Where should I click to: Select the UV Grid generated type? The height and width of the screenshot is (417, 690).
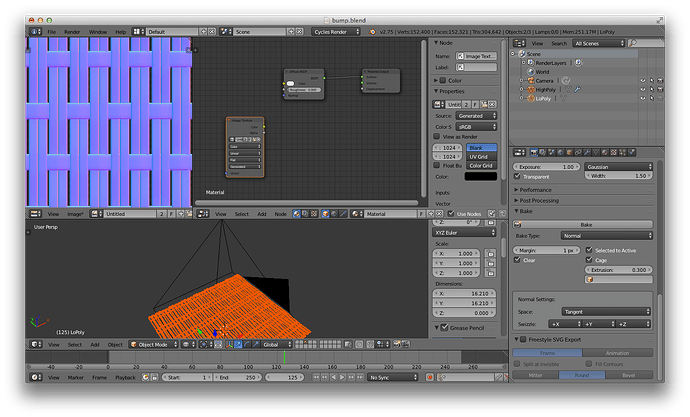click(x=481, y=157)
